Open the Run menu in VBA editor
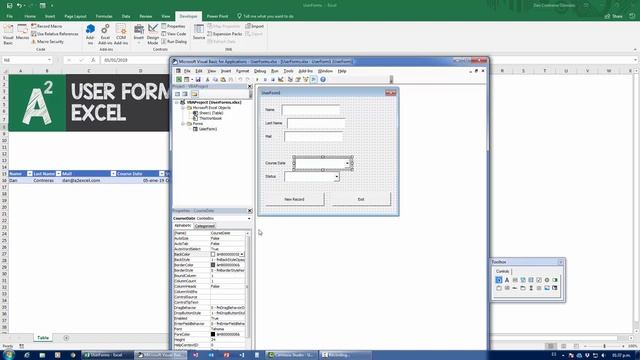640x360 pixels. (275, 71)
